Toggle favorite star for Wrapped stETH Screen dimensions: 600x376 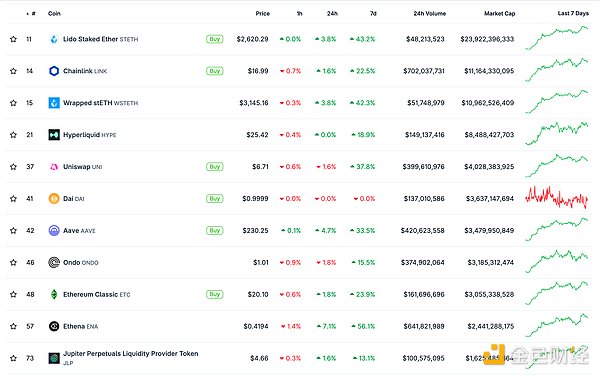click(13, 103)
